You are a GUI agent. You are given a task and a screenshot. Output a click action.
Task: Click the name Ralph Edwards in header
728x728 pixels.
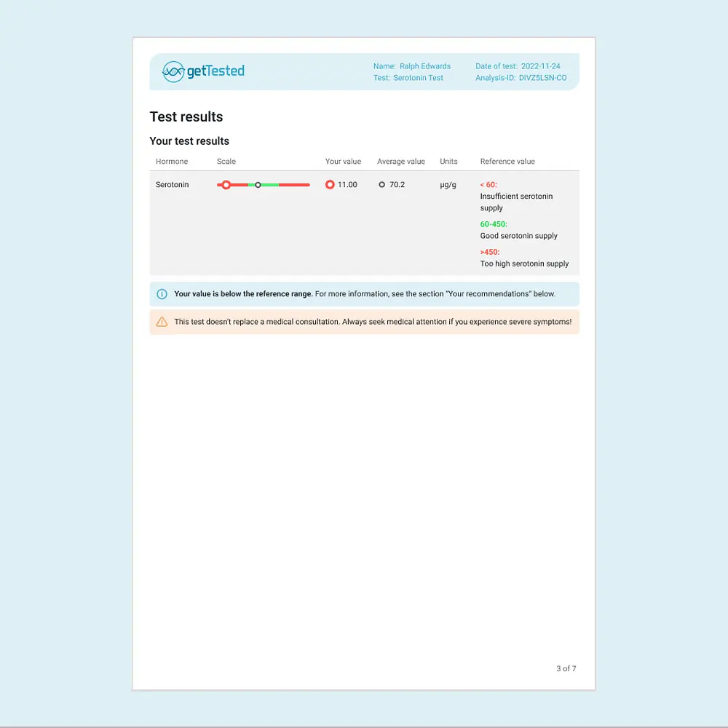[424, 66]
